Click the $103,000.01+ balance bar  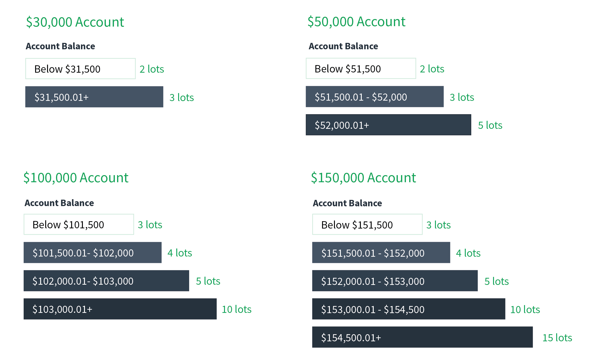click(x=120, y=309)
